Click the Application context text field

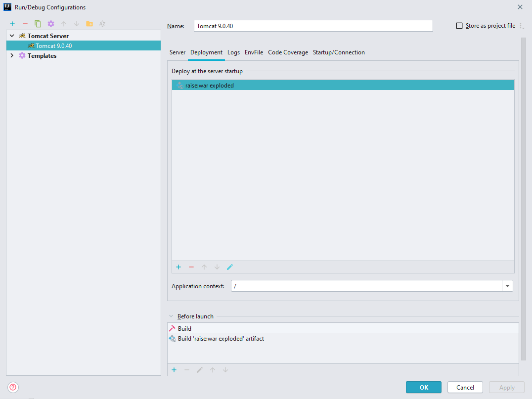coord(366,286)
